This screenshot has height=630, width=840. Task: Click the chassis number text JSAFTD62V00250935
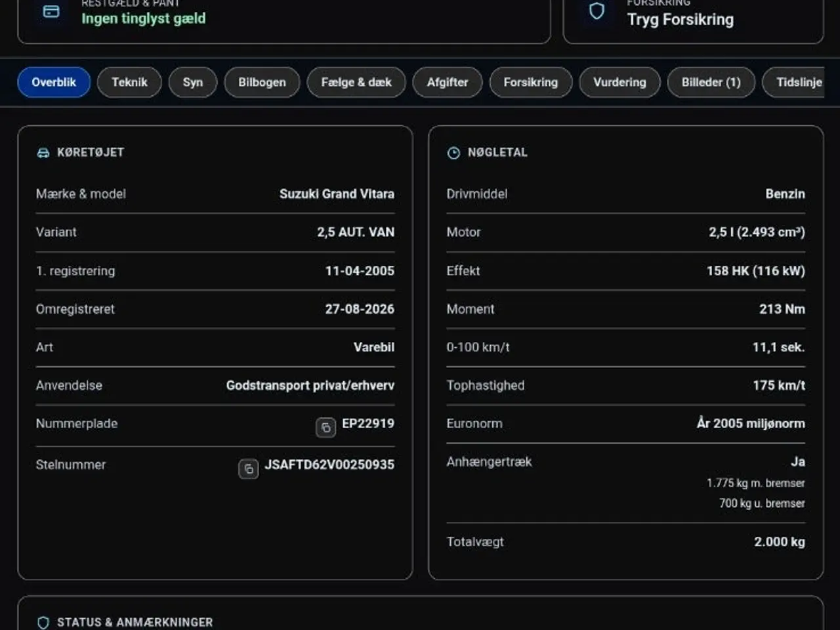[x=329, y=465]
